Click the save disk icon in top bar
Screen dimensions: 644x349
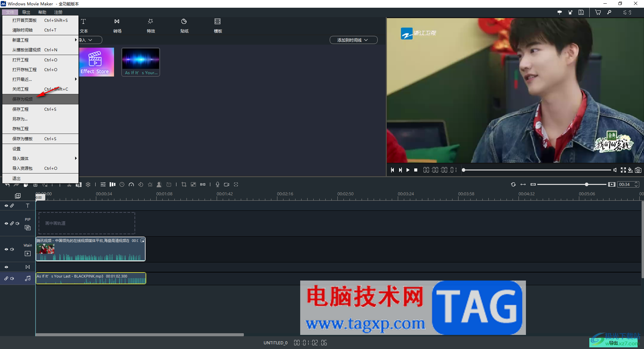point(581,12)
